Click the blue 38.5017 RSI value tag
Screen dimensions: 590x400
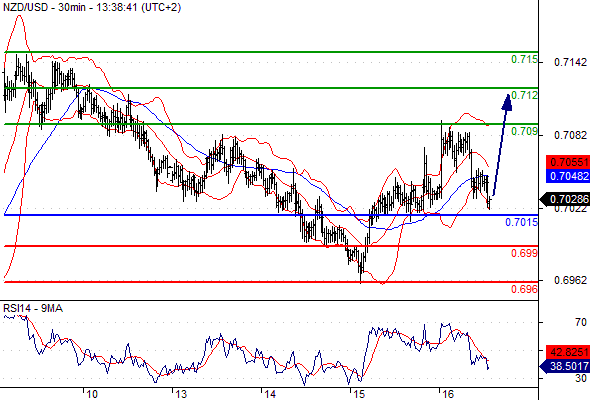click(x=566, y=366)
